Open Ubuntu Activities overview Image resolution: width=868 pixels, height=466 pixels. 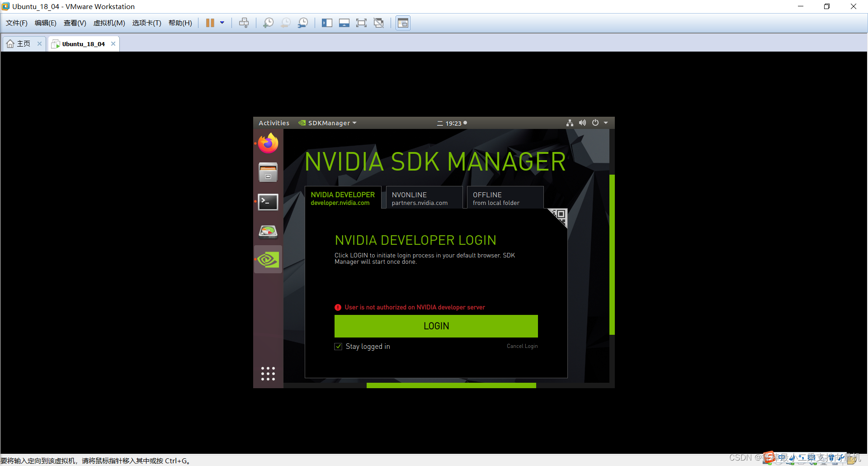(274, 123)
